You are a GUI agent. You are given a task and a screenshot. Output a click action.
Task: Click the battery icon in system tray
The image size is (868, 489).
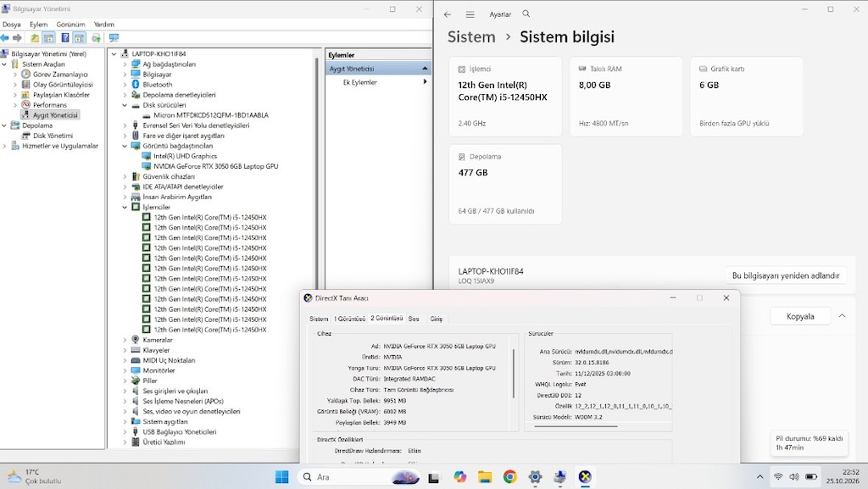coord(811,477)
